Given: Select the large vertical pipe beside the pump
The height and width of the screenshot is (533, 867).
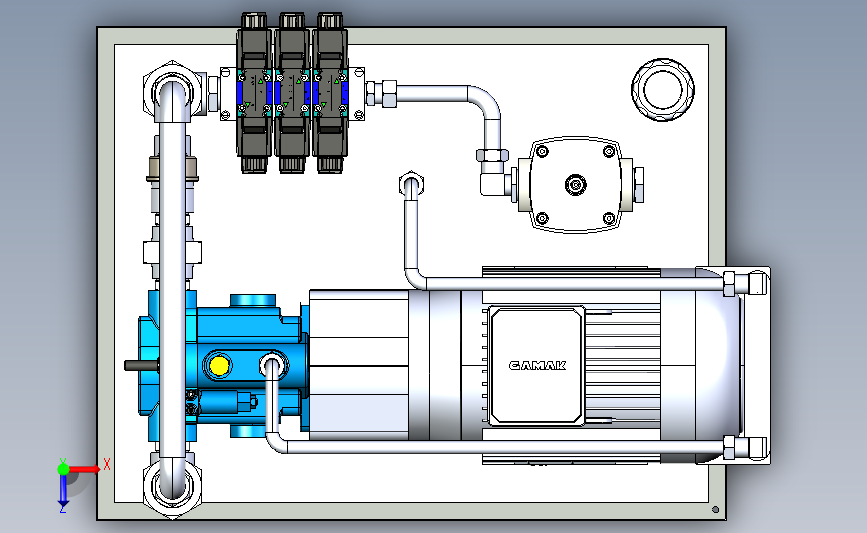Looking at the screenshot, I should tap(173, 288).
